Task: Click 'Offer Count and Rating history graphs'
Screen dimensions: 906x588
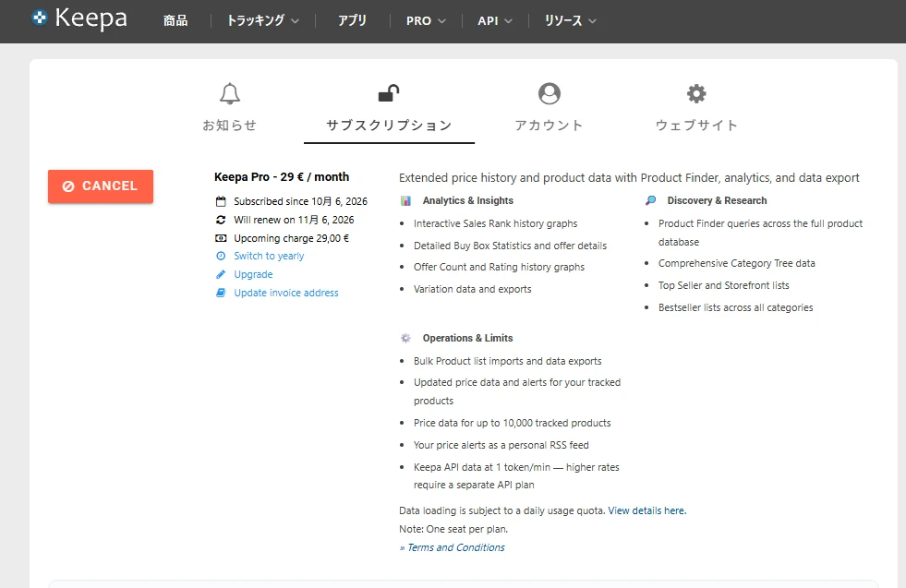Action: 500,267
